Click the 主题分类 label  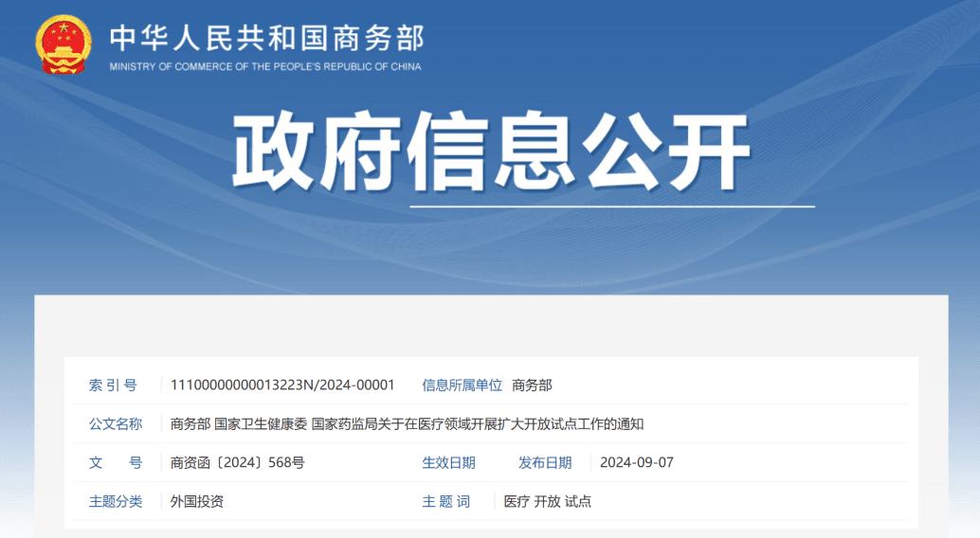(116, 502)
